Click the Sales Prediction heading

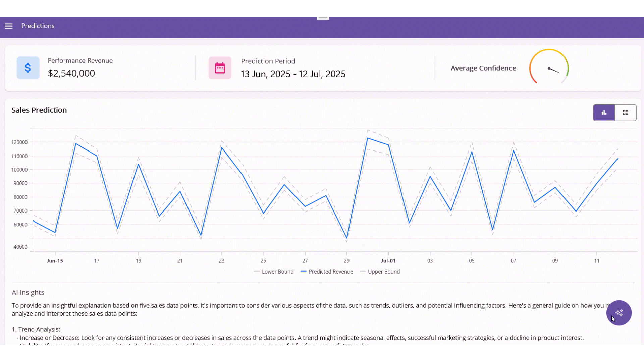coord(39,110)
